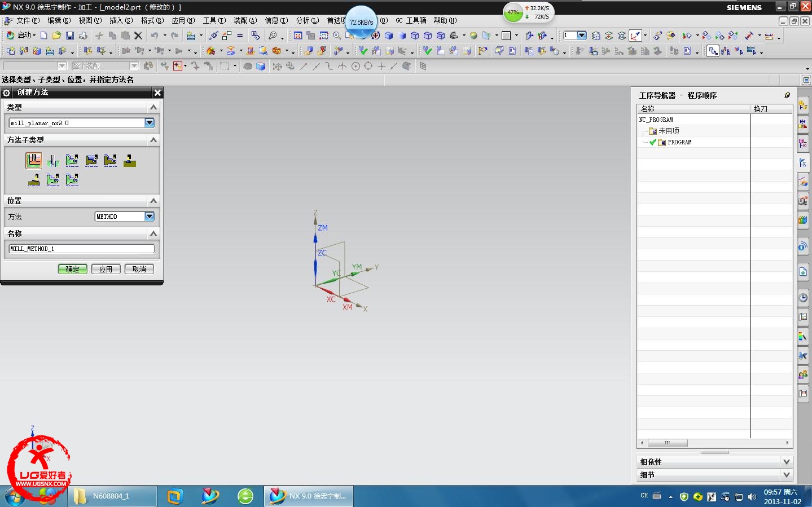Screen dimensions: 812x507
Task: Open the 编辑 menu
Action: pyautogui.click(x=59, y=20)
